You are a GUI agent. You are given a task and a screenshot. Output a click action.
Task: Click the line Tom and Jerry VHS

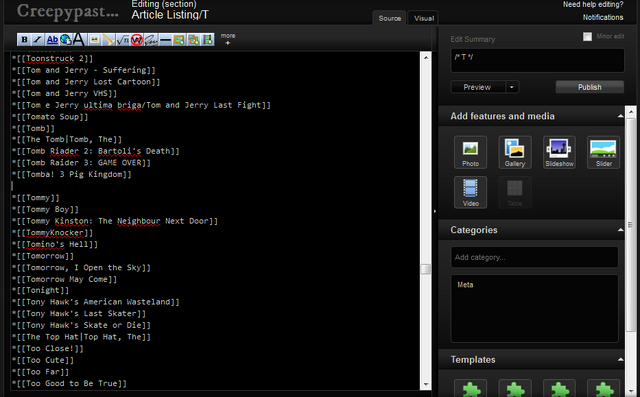click(64, 93)
